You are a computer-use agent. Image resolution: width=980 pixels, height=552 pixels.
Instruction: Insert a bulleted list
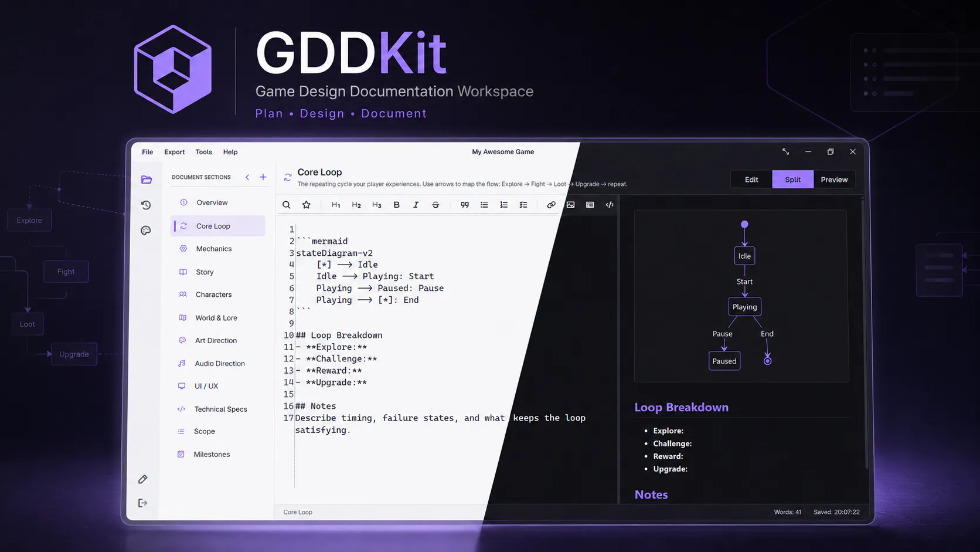[x=484, y=205]
